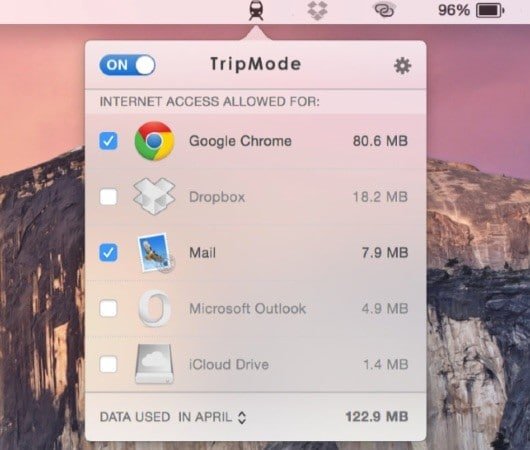530x450 pixels.
Task: Enable internet access for Dropbox
Action: pos(109,197)
